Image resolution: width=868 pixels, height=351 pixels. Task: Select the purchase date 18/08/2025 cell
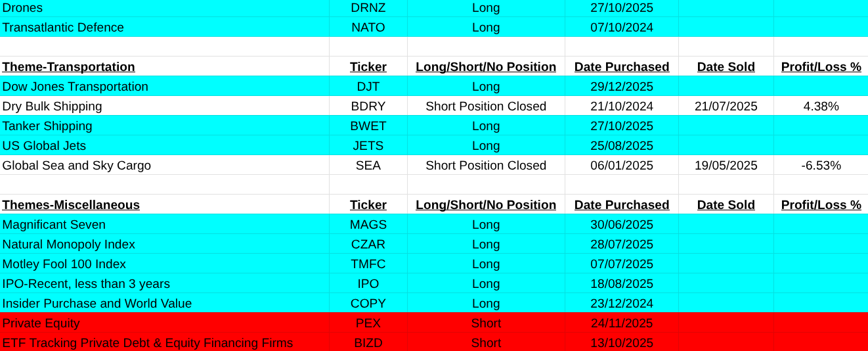621,284
